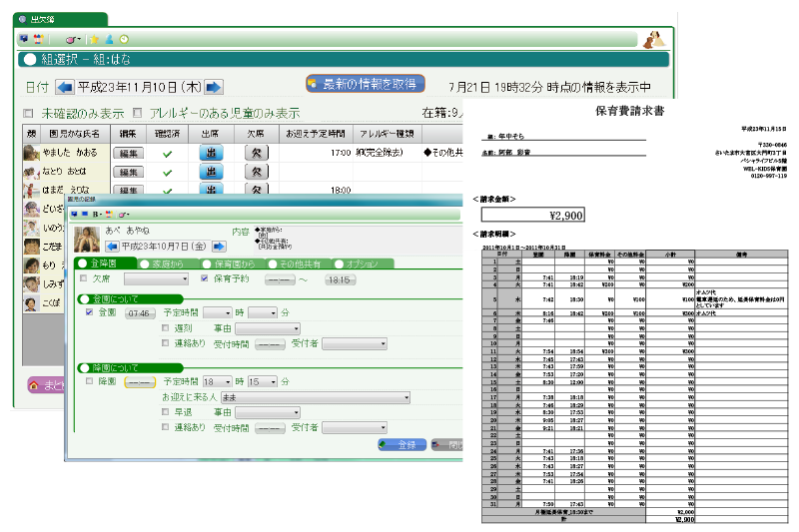Uncheck the 登園 checkbox
Screen dimensions: 799x532
[x=89, y=312]
